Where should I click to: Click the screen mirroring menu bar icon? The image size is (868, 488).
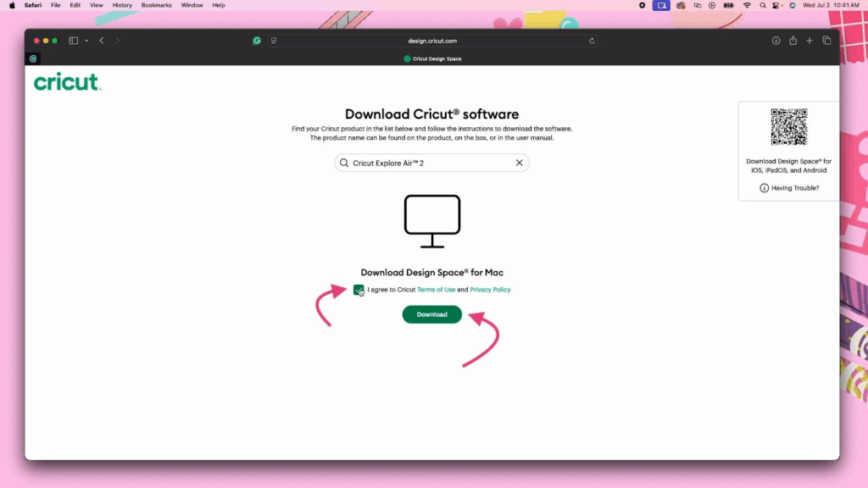pyautogui.click(x=661, y=6)
